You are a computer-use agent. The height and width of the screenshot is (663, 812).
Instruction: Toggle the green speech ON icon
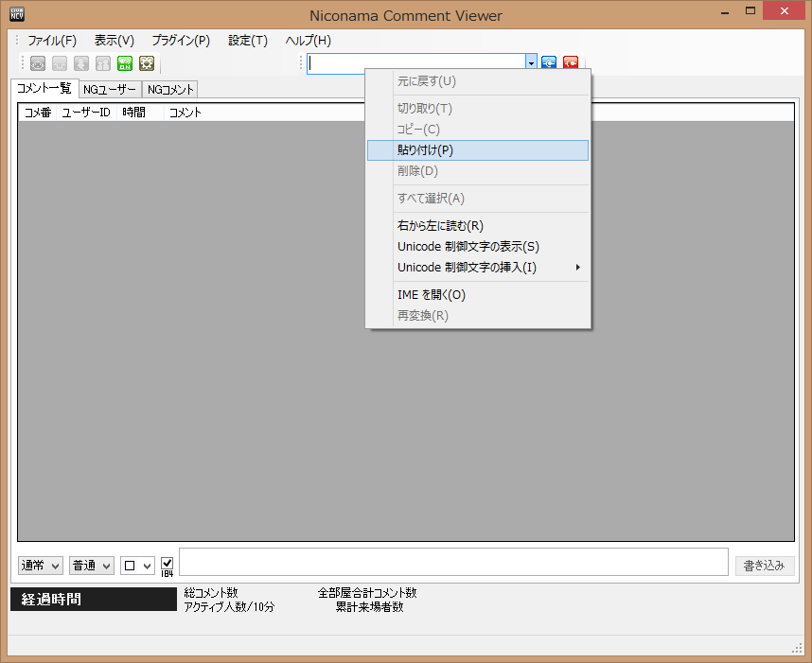point(125,63)
